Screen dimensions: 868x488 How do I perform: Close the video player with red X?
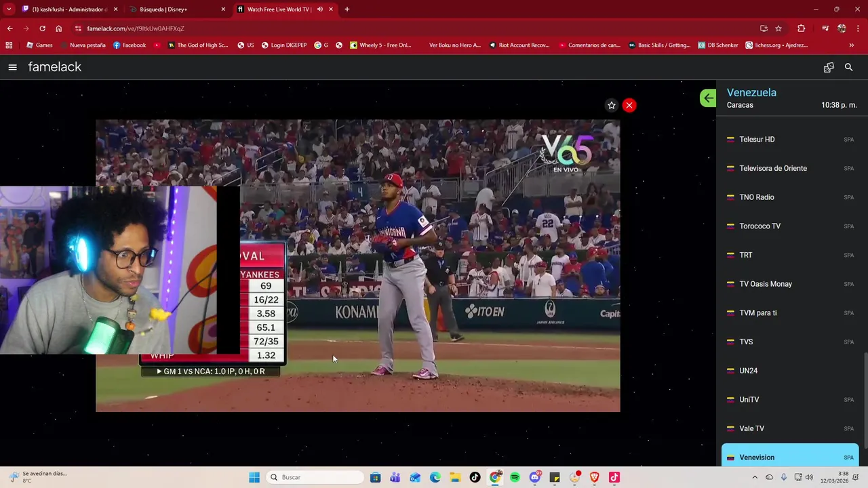point(629,105)
